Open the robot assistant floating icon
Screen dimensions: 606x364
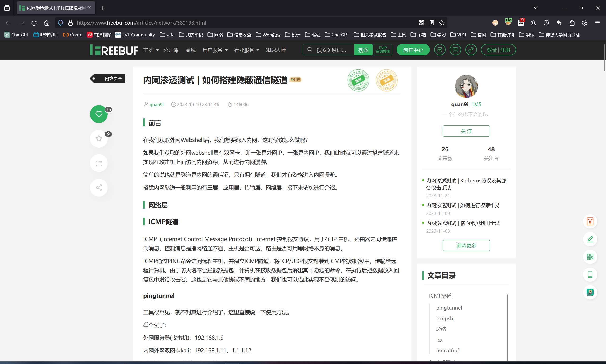click(590, 292)
